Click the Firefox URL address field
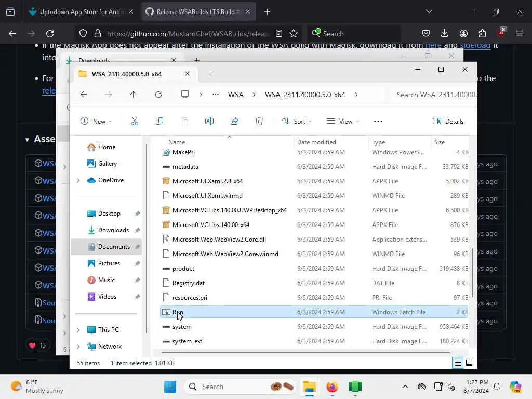Screen dimensions: 532x399 [x=188, y=34]
